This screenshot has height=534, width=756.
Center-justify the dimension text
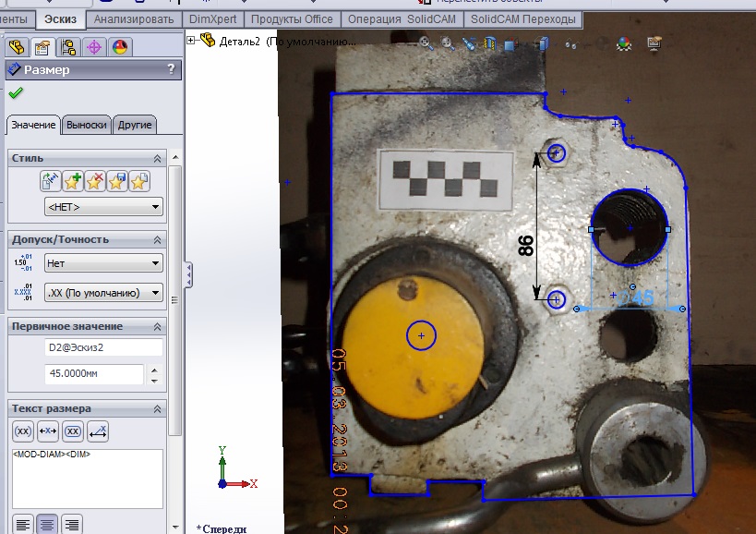click(x=47, y=524)
